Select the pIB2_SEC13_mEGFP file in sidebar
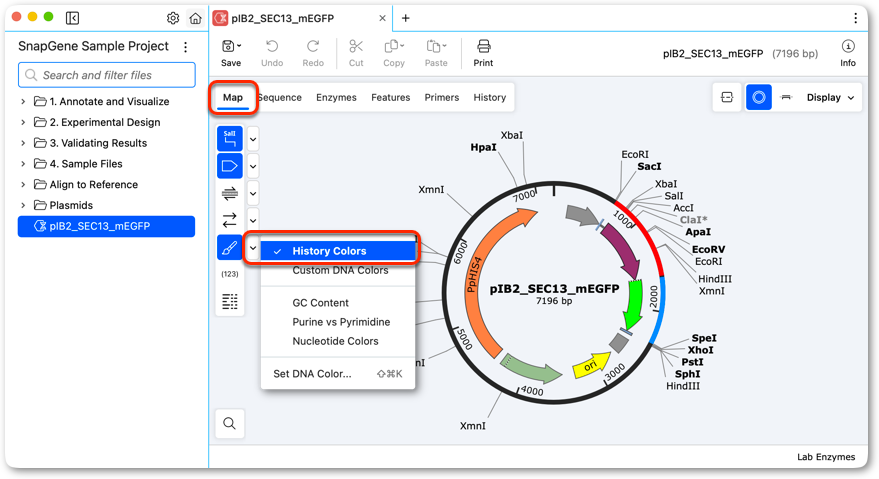The height and width of the screenshot is (479, 879). click(x=107, y=226)
